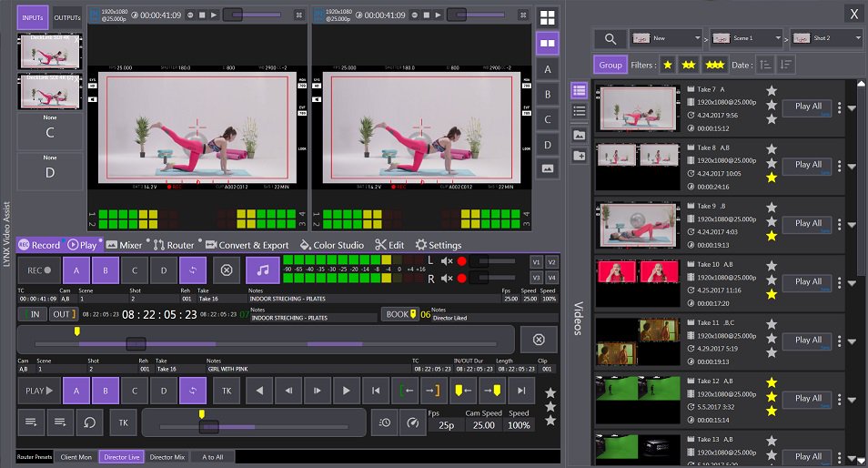Click Play All for Take 10
Image resolution: width=868 pixels, height=468 pixels.
[808, 281]
